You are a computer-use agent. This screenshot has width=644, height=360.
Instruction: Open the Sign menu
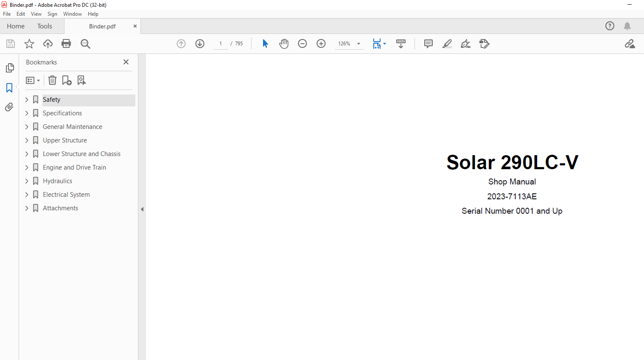click(x=52, y=14)
